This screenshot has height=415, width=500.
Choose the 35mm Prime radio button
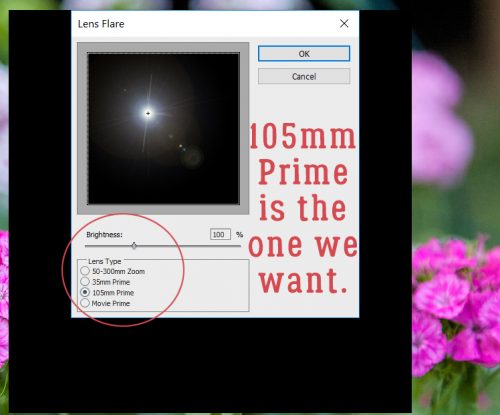[85, 282]
